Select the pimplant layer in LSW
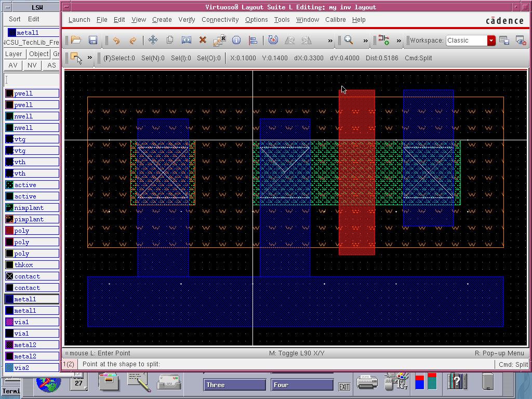Screen dimensions: 532x399 point(32,219)
